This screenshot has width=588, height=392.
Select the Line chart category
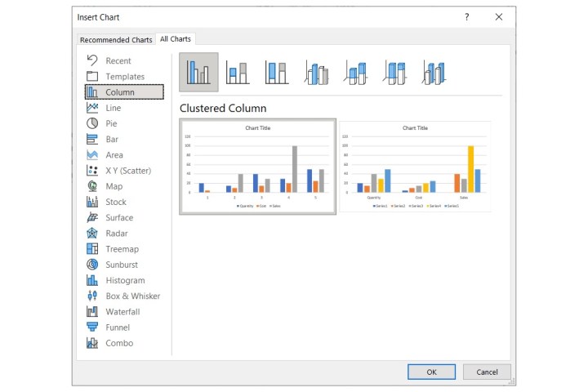click(x=124, y=108)
